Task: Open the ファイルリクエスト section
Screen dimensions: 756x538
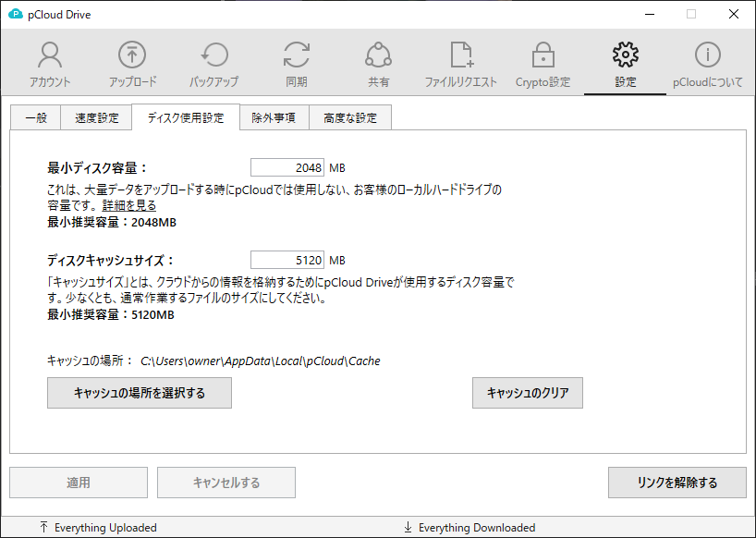Action: click(460, 64)
